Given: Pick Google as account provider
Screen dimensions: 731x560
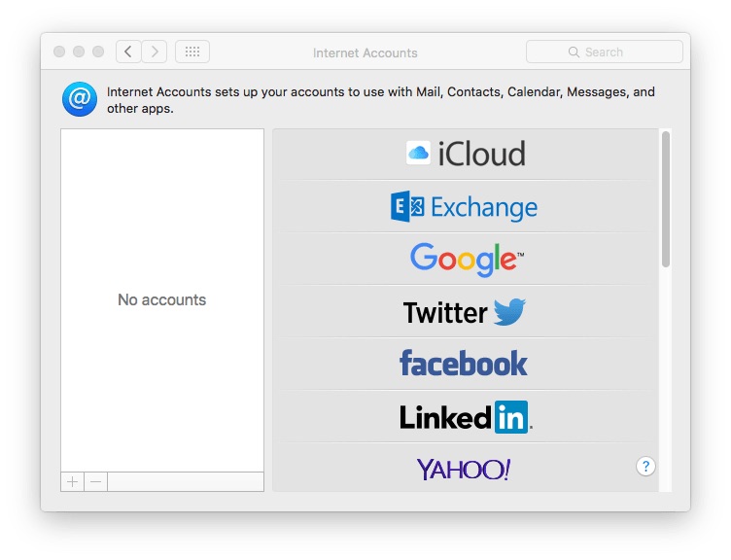Looking at the screenshot, I should pyautogui.click(x=466, y=259).
